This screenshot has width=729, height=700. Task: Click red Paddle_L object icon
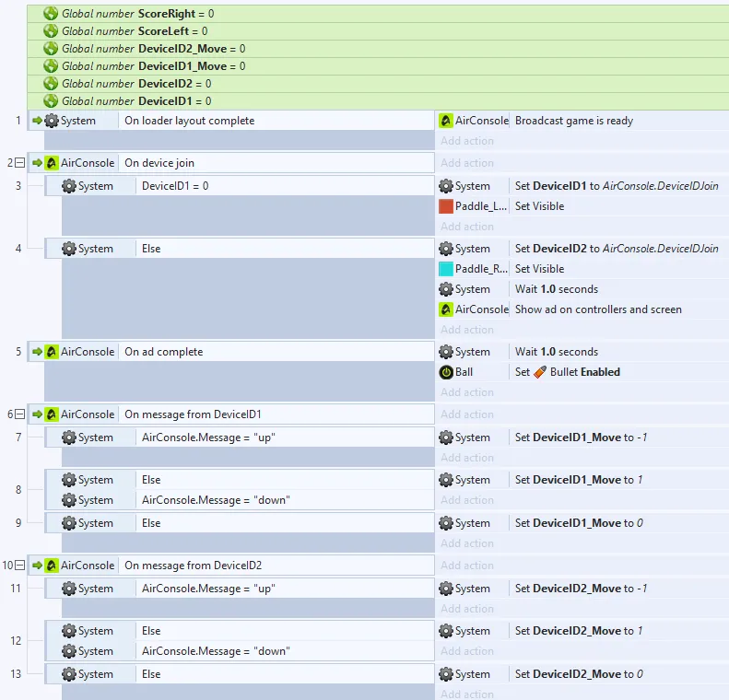click(446, 206)
